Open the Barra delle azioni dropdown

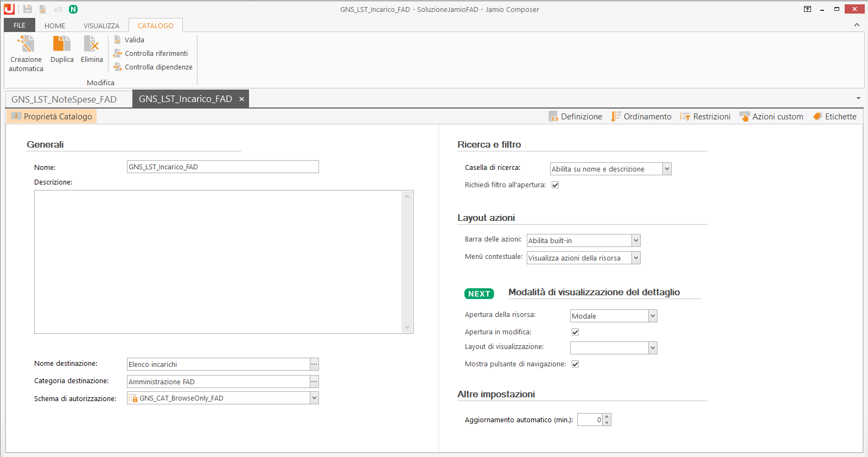coord(636,240)
